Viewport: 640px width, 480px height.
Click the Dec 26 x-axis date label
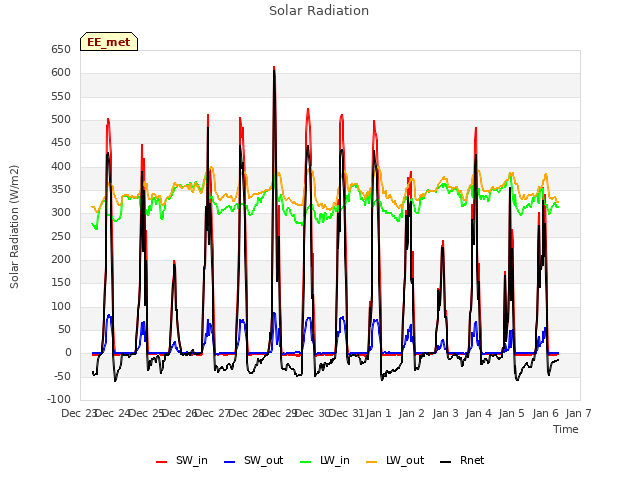[x=180, y=413]
